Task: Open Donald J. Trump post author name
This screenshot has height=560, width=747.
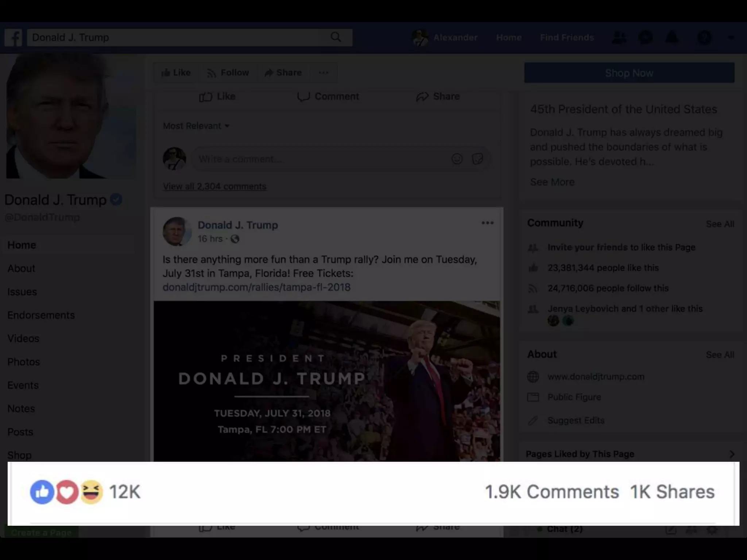Action: (x=238, y=225)
